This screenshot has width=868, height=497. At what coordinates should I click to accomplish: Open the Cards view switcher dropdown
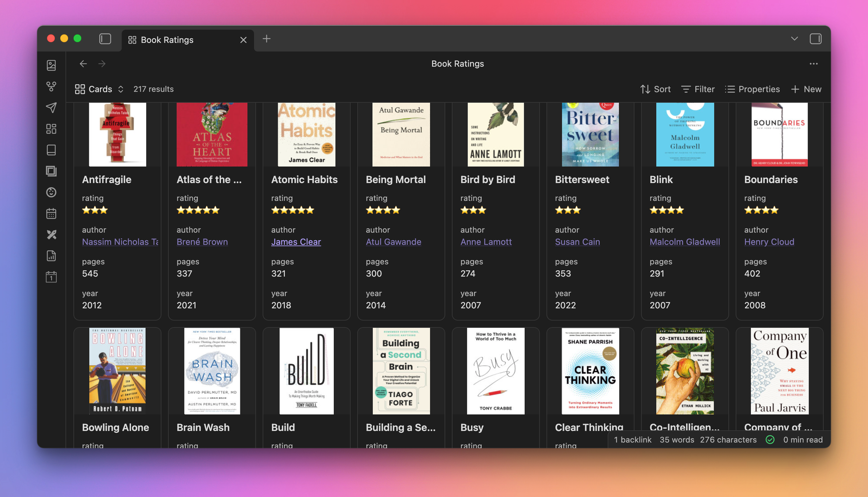(99, 89)
